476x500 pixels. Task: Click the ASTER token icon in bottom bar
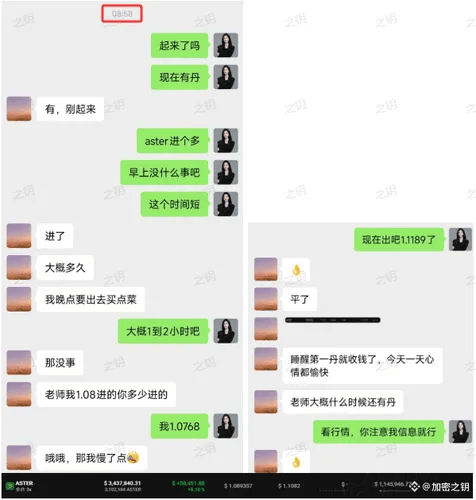10,486
